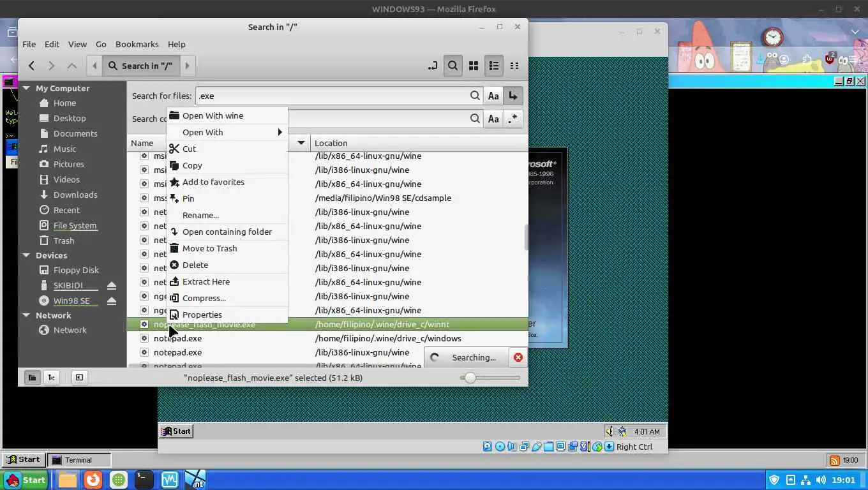Screen dimensions: 868x490
Task: Click the volume speaker icon in Windows 98 tray
Action: tap(610, 431)
